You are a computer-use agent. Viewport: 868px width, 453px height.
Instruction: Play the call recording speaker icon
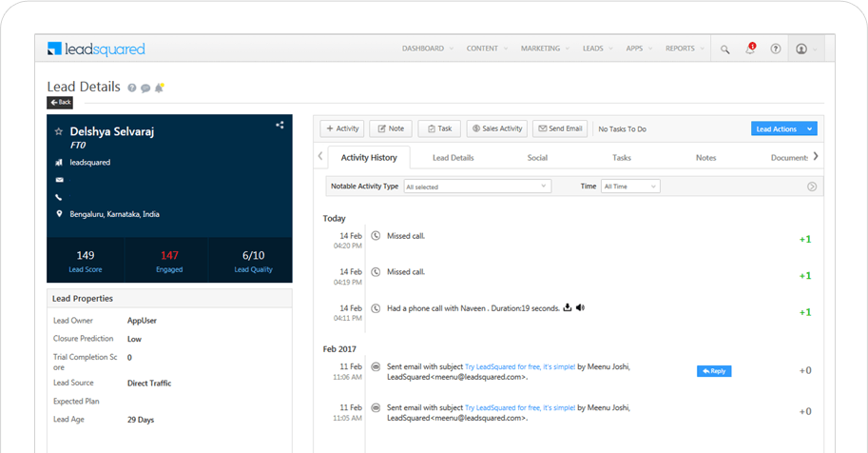580,307
